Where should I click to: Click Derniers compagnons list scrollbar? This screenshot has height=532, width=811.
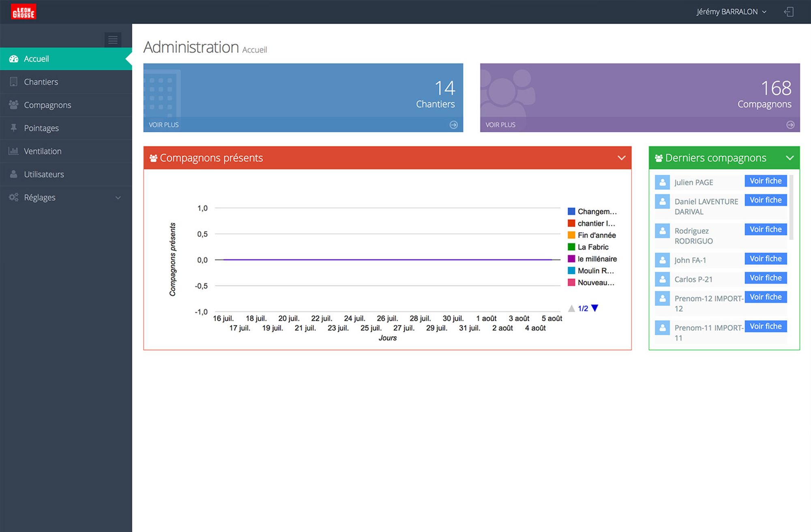tap(791, 207)
